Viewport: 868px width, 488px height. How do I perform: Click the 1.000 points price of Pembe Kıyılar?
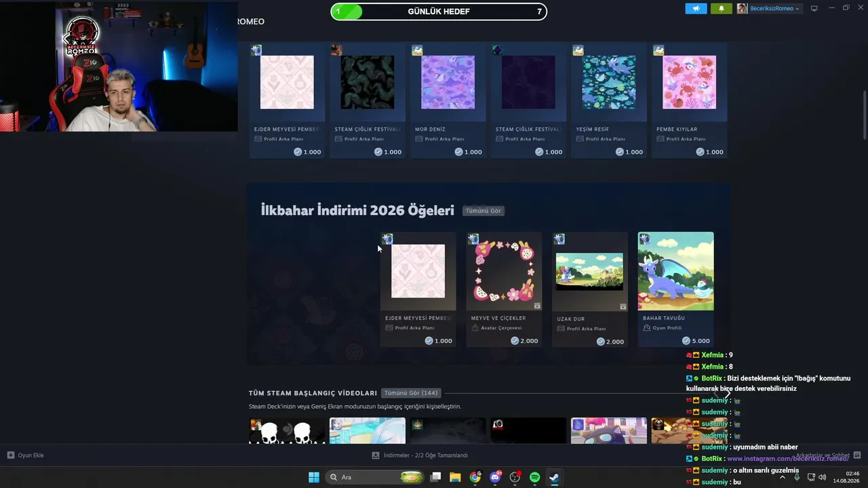click(x=710, y=152)
